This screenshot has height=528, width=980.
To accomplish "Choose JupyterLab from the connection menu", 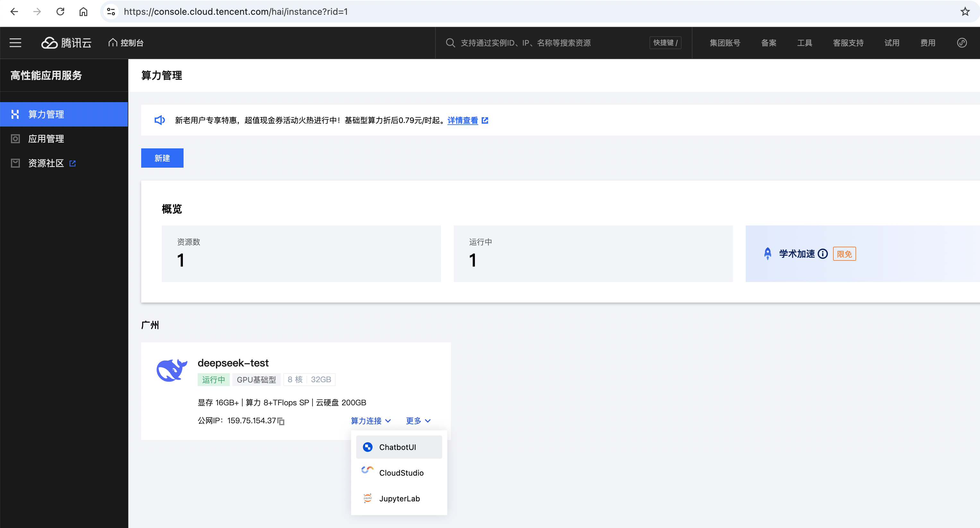I will pos(399,498).
